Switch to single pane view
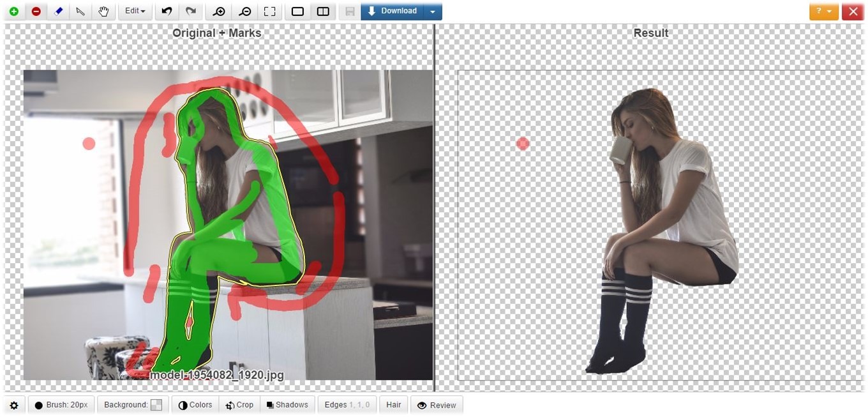Screen dimensions: 868x417 (x=297, y=11)
